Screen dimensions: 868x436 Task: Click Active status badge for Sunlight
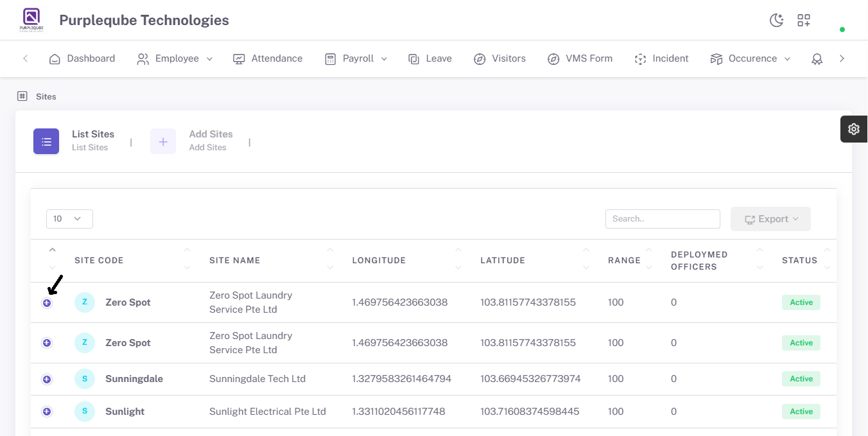pos(801,412)
